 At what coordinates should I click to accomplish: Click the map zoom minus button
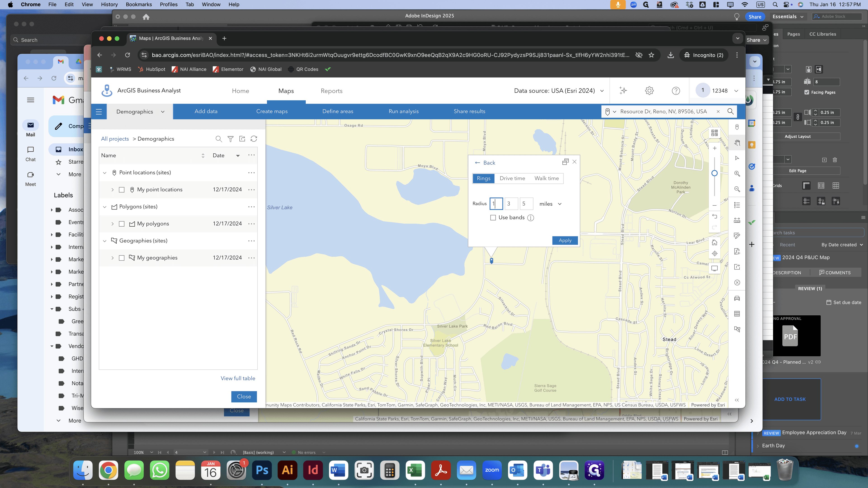714,205
